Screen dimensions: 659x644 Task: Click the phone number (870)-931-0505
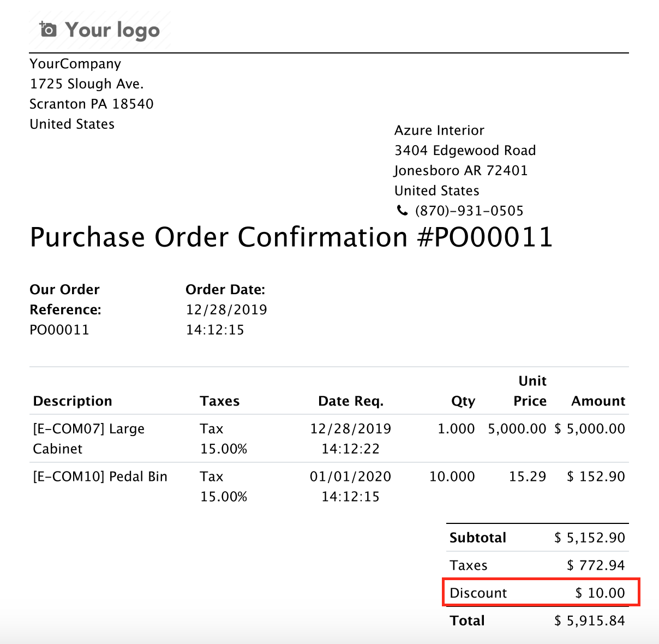click(x=469, y=211)
